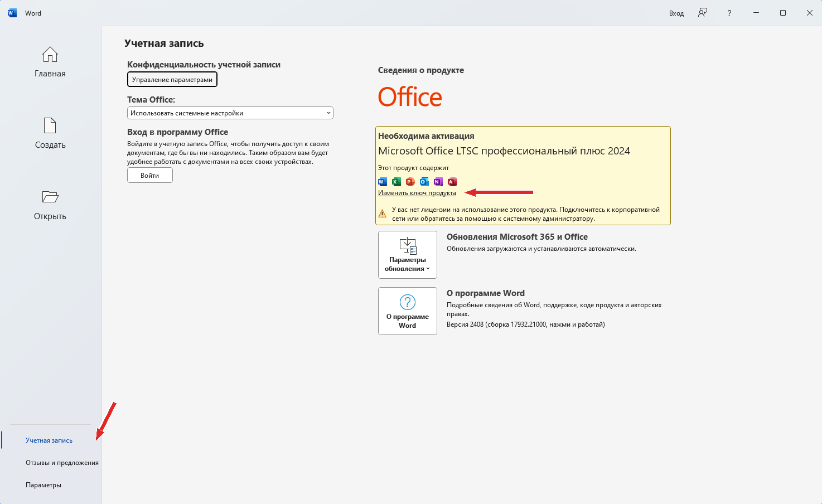Click the Войти sign-in button
Image resolution: width=822 pixels, height=504 pixels.
tap(150, 176)
